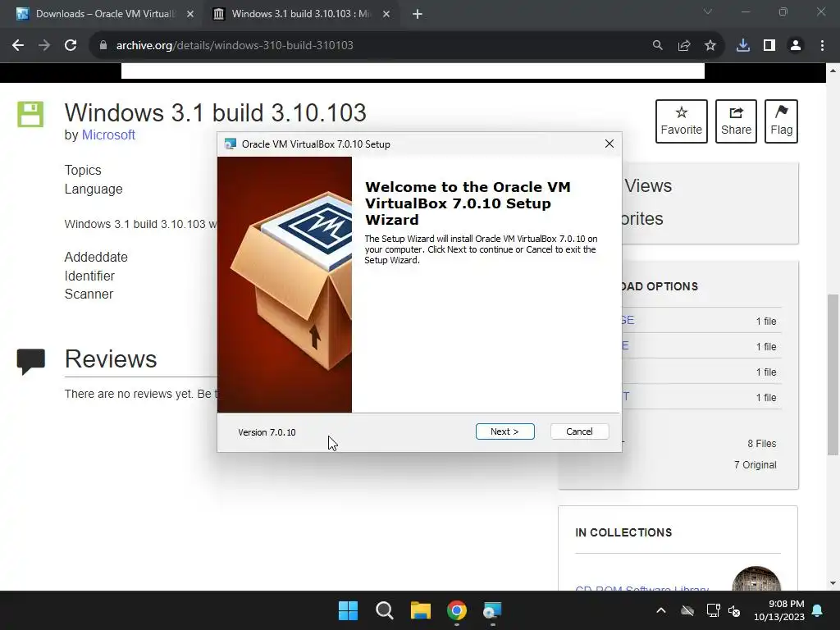The height and width of the screenshot is (630, 840).
Task: Go back to the previous page
Action: click(18, 45)
